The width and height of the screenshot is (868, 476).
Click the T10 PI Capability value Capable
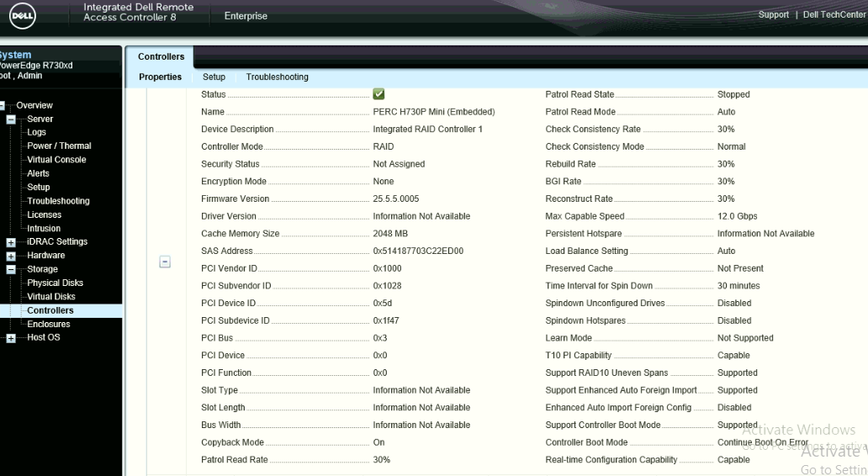pos(733,356)
